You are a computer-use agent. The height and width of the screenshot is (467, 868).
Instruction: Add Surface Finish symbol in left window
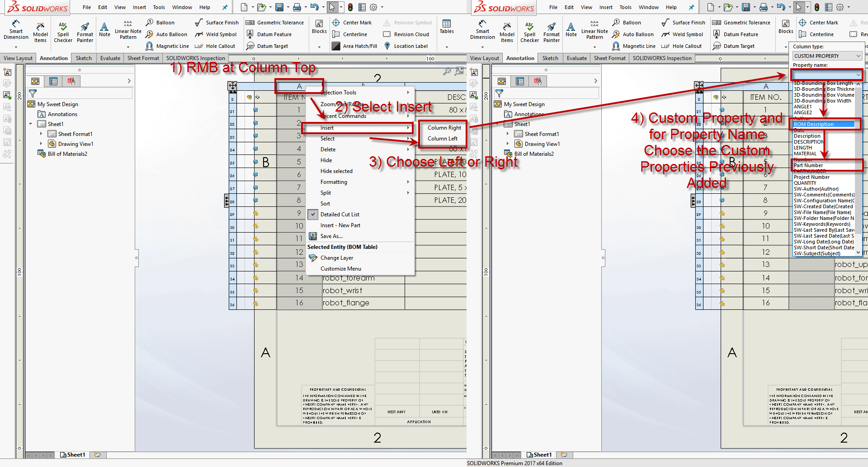click(217, 23)
